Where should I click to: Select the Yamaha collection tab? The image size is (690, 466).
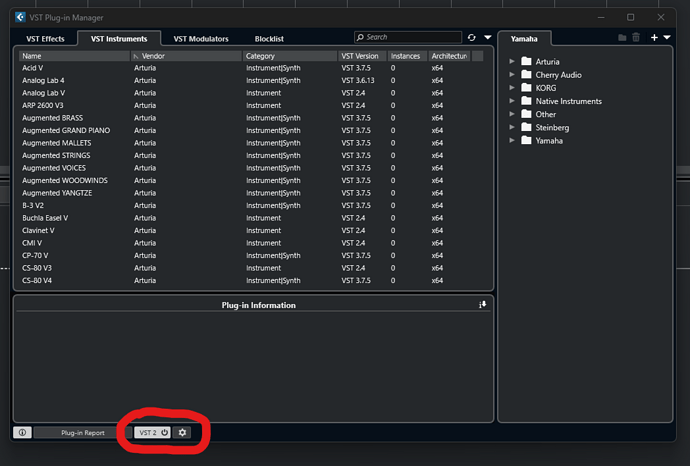click(x=524, y=39)
